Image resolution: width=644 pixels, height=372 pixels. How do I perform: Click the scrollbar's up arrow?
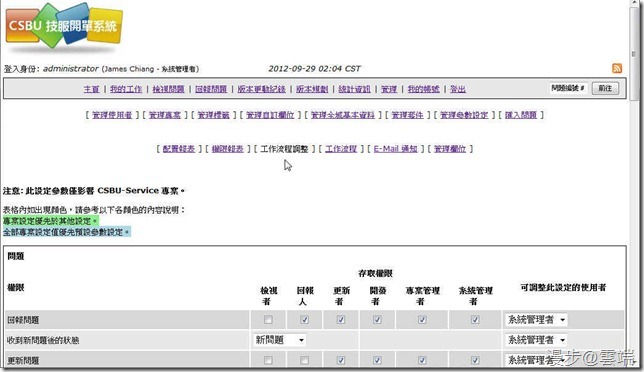coord(635,3)
